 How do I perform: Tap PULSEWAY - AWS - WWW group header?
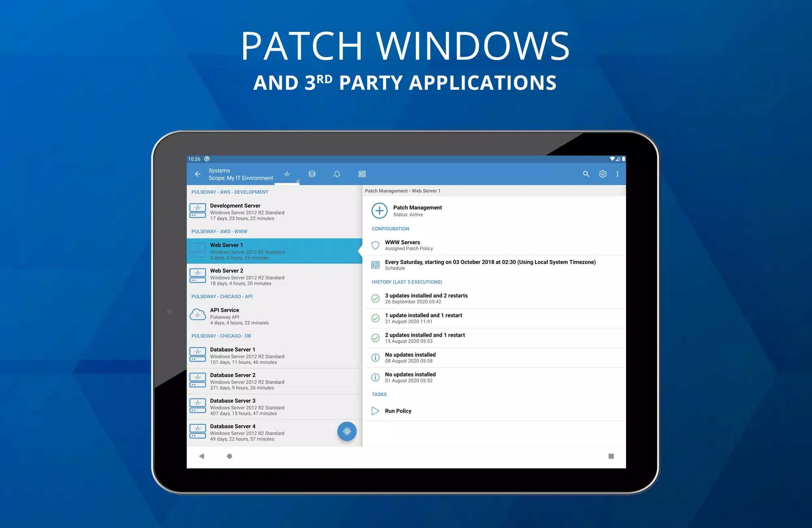coord(219,232)
